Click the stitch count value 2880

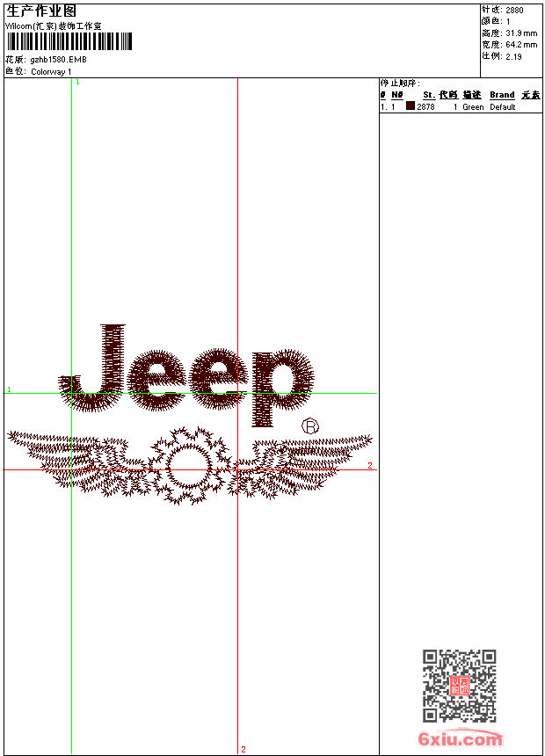[x=514, y=11]
